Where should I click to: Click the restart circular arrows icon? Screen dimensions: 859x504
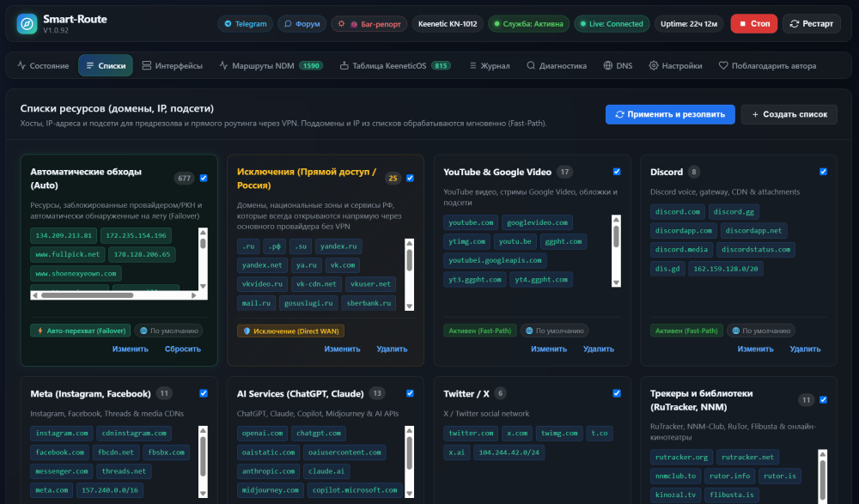[795, 24]
